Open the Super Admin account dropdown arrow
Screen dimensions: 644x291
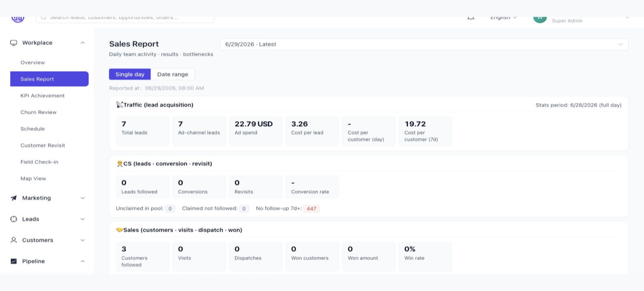tap(627, 18)
